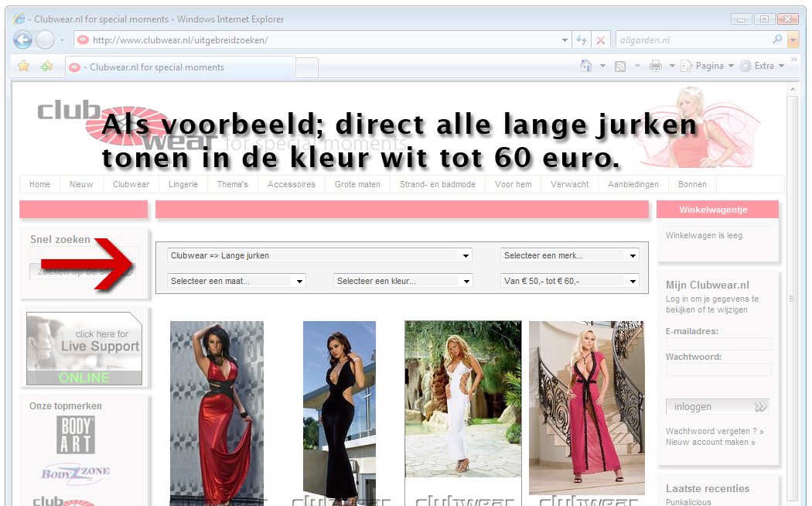Viewport: 812px width, 506px height.
Task: Focus the Snel zoeken search field
Action: point(84,253)
